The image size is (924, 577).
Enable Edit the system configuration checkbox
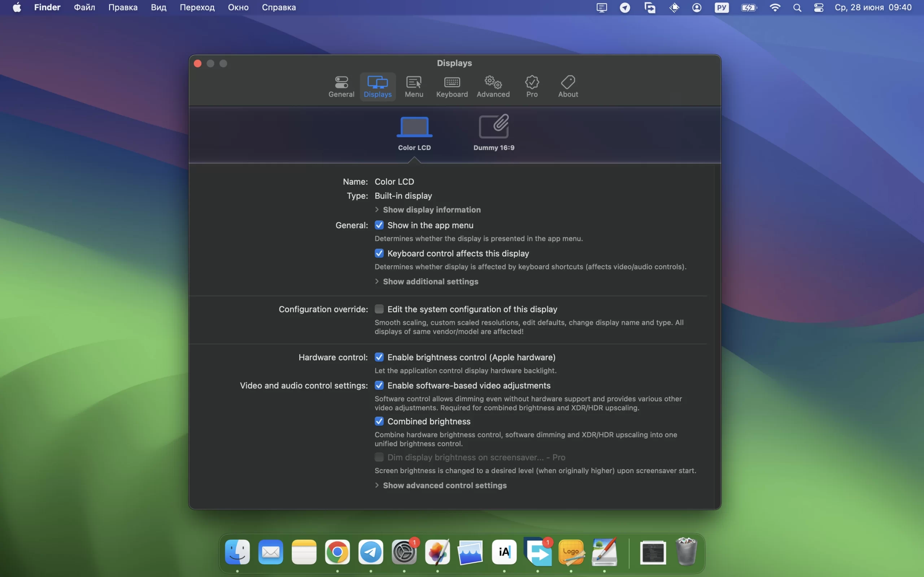pos(379,309)
